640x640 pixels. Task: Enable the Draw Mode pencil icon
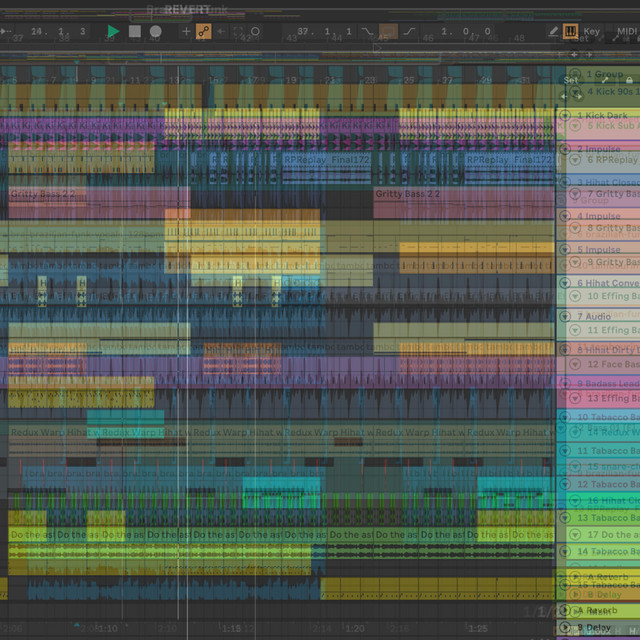(x=553, y=32)
